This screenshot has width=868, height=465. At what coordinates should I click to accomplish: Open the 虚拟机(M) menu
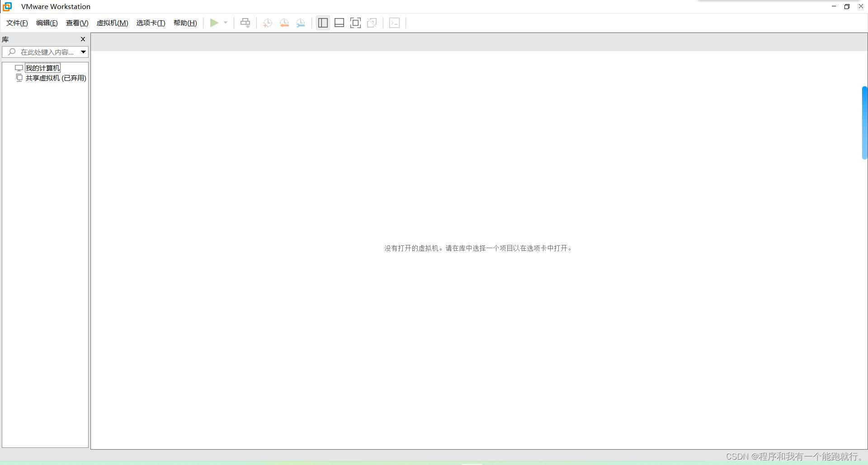pyautogui.click(x=113, y=23)
